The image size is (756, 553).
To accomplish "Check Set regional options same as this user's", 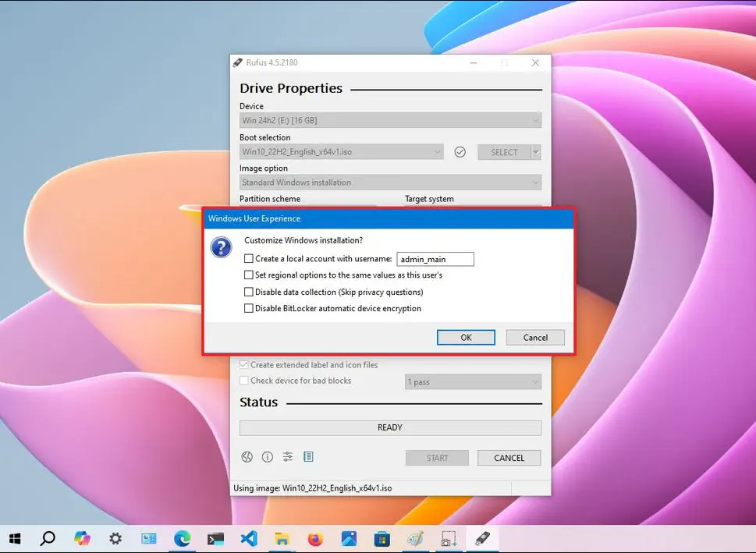I will tap(249, 275).
